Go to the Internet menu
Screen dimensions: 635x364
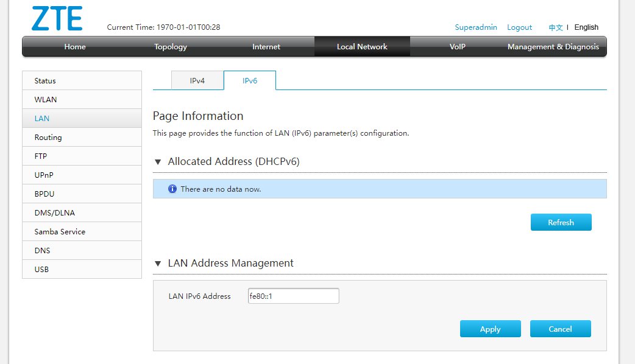click(x=266, y=47)
